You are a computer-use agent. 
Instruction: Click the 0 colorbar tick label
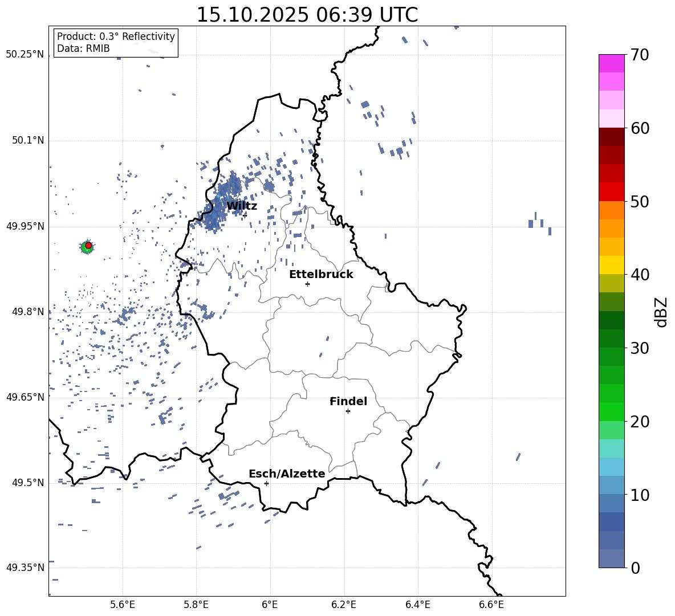(x=636, y=568)
